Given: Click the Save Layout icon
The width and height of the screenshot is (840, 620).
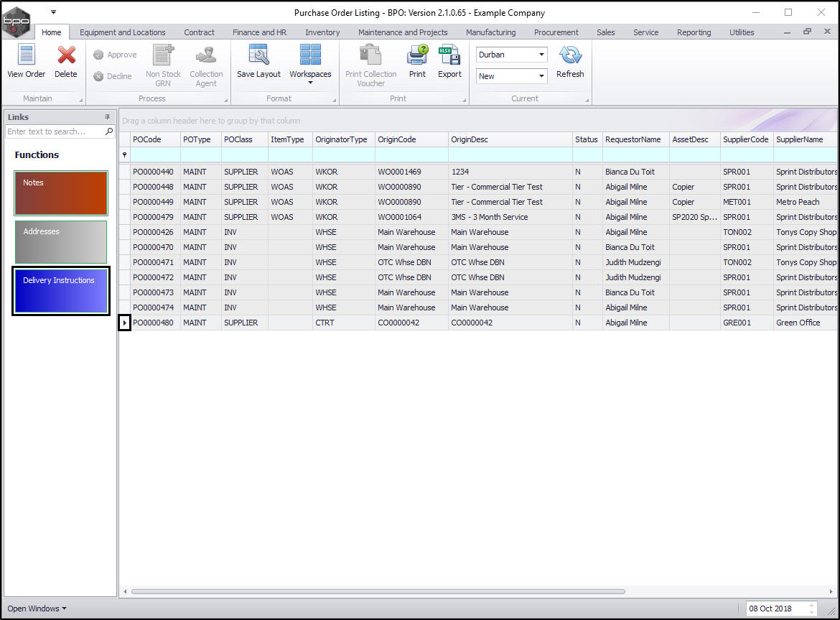Looking at the screenshot, I should tap(258, 56).
